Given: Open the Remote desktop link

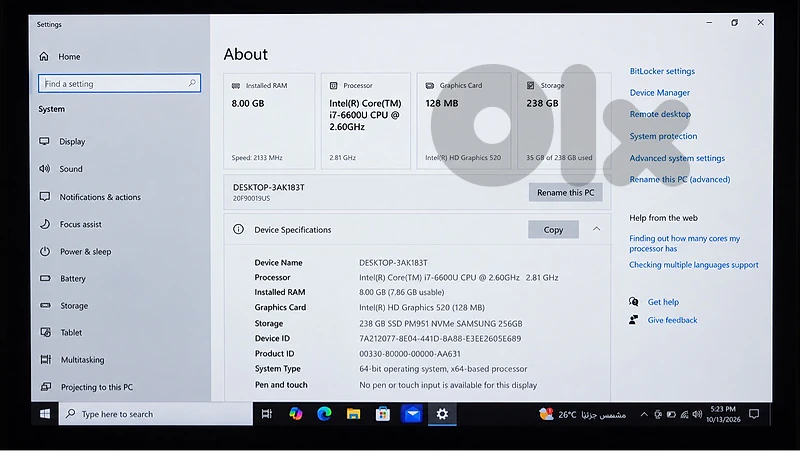Looking at the screenshot, I should [x=660, y=114].
